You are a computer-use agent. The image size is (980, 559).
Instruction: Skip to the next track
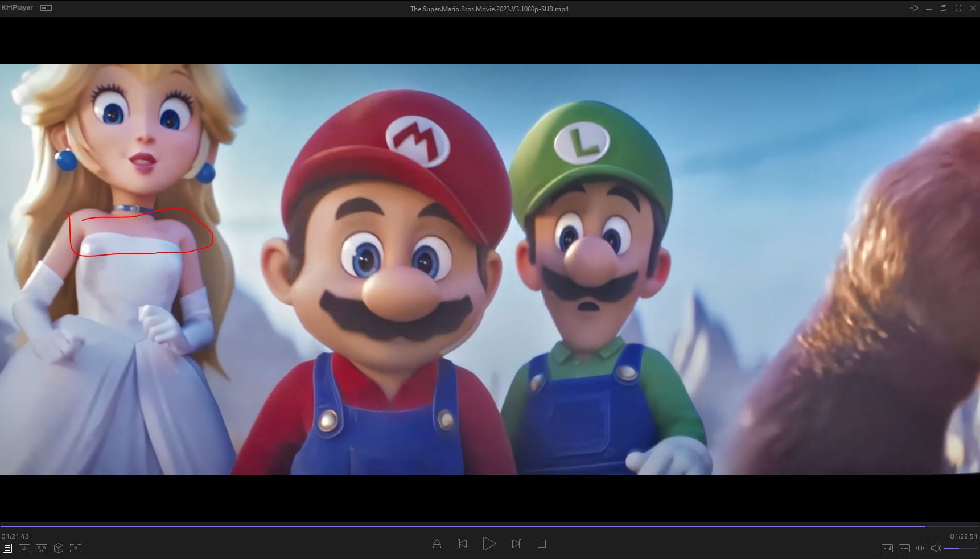[516, 544]
